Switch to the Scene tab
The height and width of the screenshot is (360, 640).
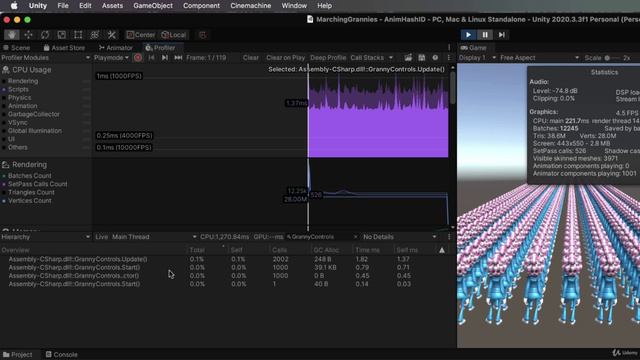pyautogui.click(x=16, y=48)
